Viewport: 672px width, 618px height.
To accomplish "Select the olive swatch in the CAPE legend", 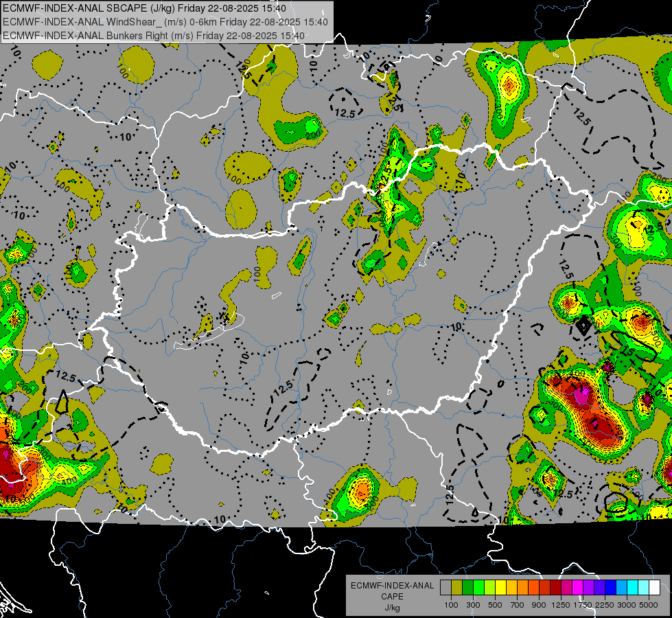I will point(457,587).
